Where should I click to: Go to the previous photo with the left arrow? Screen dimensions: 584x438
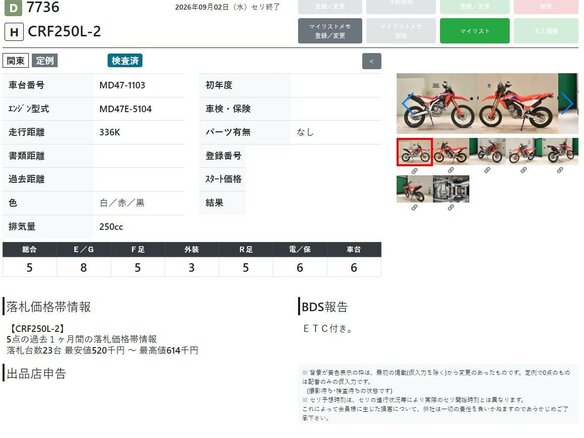tap(408, 104)
